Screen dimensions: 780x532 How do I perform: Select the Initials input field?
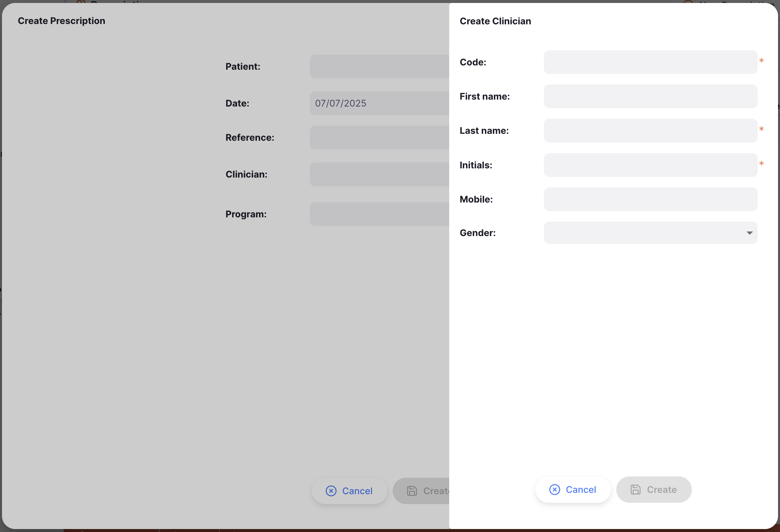pyautogui.click(x=650, y=165)
